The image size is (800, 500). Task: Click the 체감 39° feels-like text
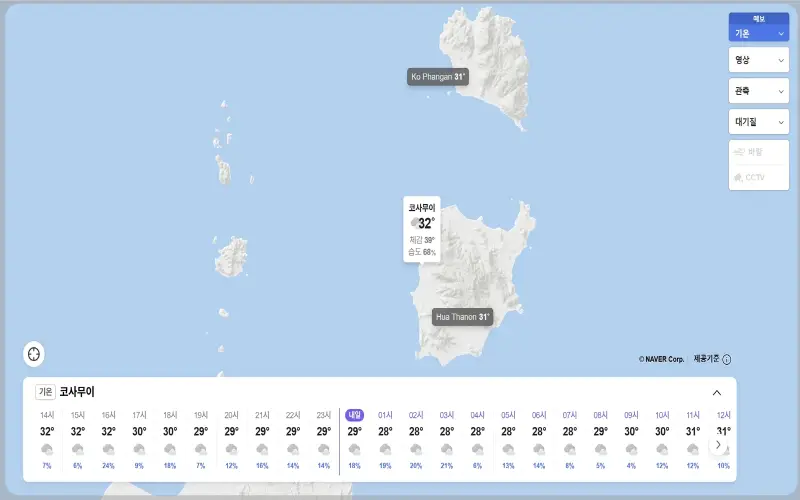[x=422, y=240]
